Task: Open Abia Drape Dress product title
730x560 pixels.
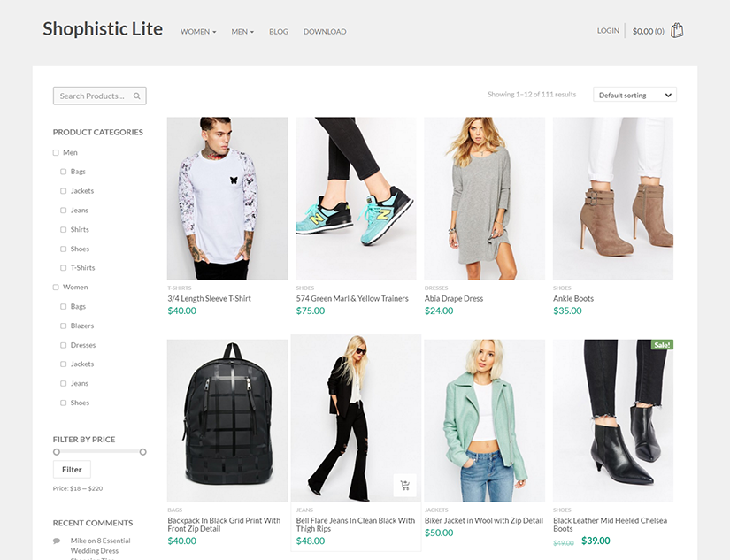Action: tap(454, 298)
